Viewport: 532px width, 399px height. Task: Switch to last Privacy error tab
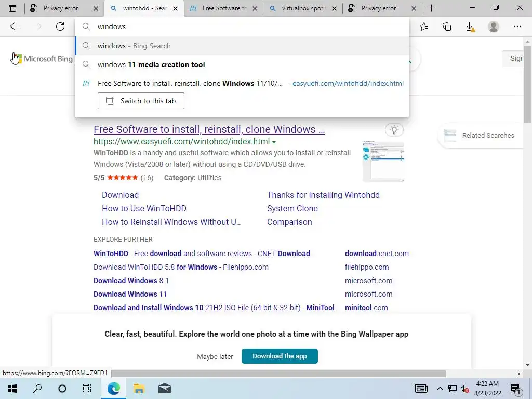(x=382, y=8)
